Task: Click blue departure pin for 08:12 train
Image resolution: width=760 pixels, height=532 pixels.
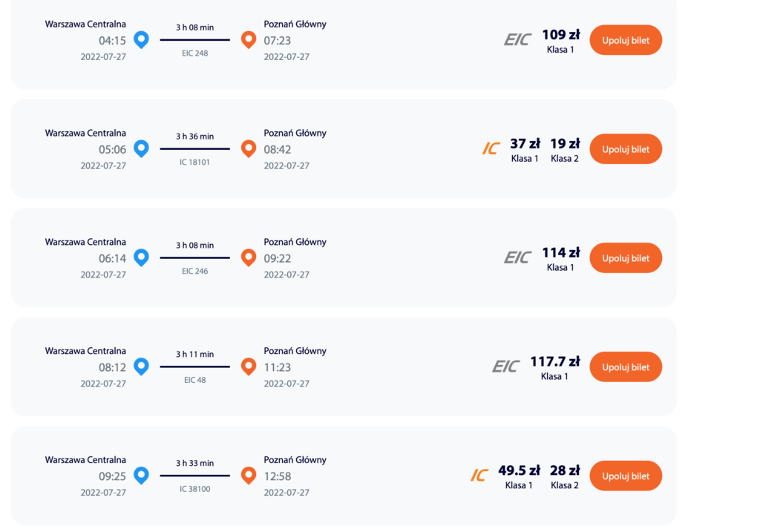Action: click(x=141, y=366)
